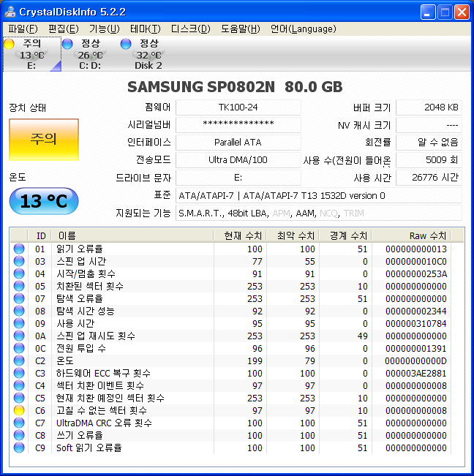The image size is (474, 476).
Task: Click the interface field showing Parallel ATA
Action: coord(238,143)
